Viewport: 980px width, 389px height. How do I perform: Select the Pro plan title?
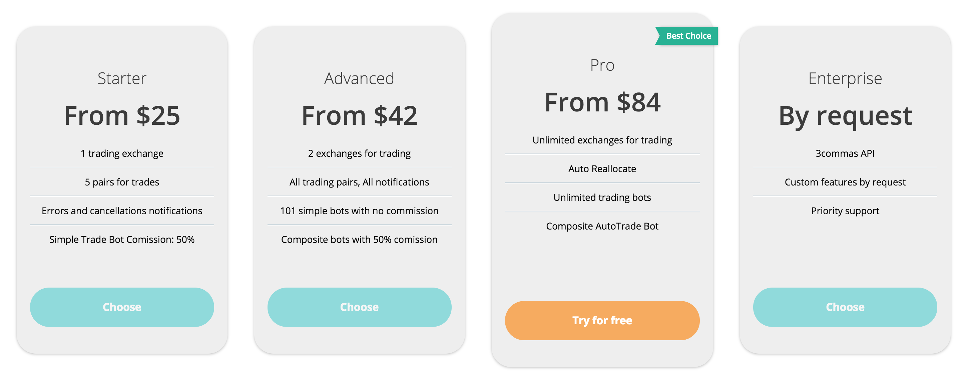point(602,65)
